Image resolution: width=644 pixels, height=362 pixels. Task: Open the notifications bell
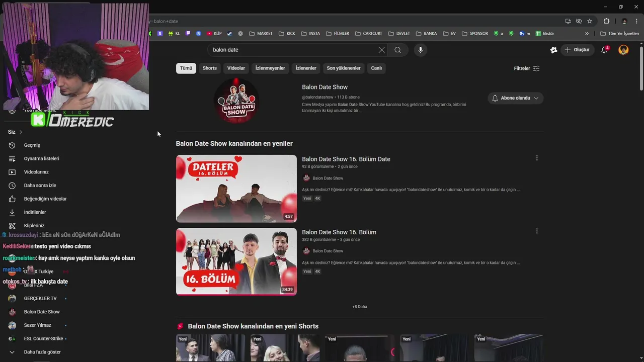tap(605, 50)
